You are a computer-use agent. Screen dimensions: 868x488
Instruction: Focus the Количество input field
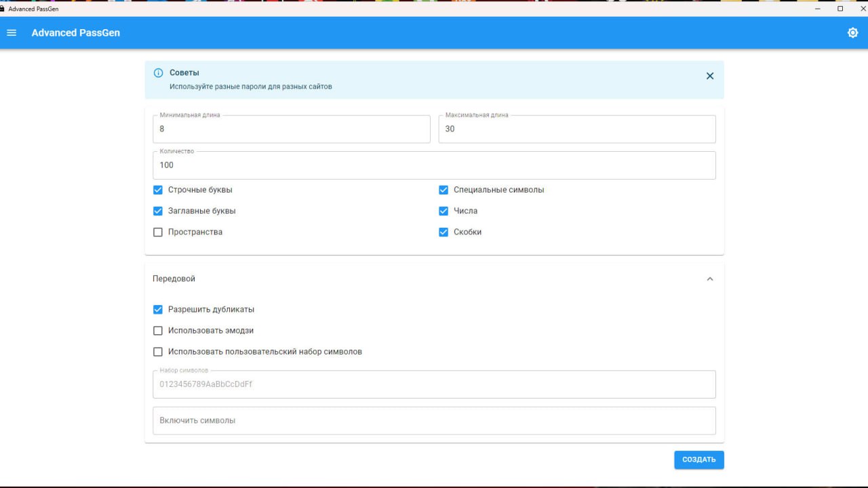(x=434, y=165)
